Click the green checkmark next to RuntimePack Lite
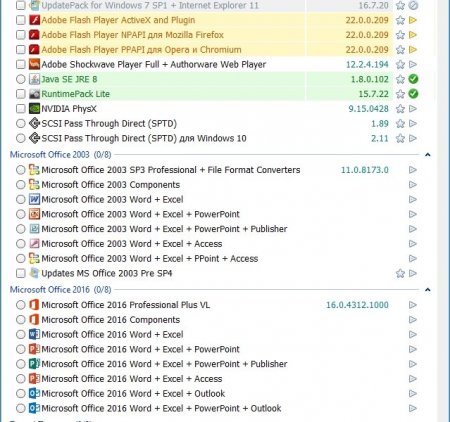The width and height of the screenshot is (450, 422). pos(413,94)
